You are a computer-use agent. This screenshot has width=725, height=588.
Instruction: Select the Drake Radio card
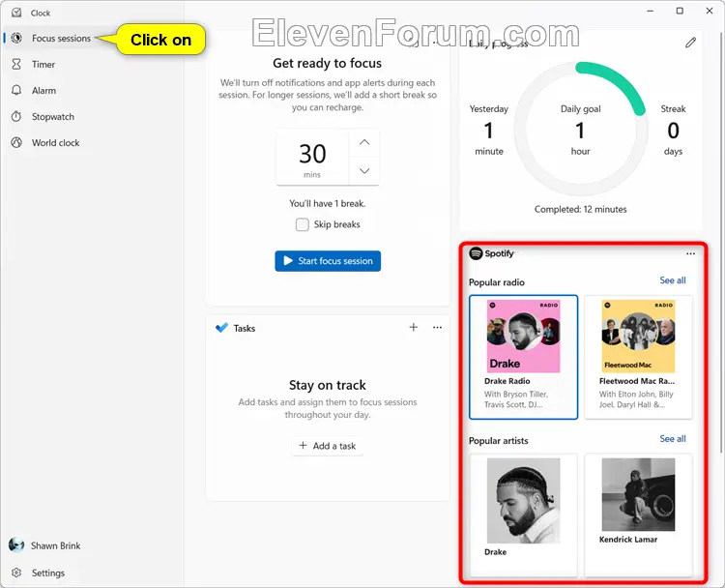[523, 357]
